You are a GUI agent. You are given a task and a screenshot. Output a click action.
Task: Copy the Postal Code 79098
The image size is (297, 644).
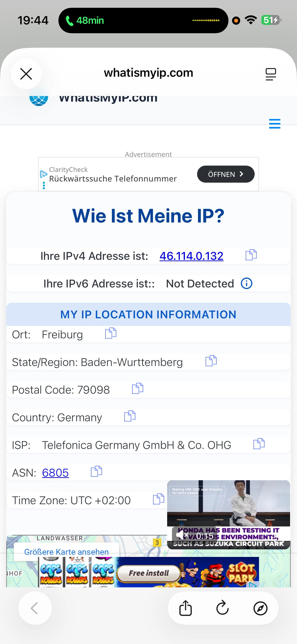click(137, 389)
